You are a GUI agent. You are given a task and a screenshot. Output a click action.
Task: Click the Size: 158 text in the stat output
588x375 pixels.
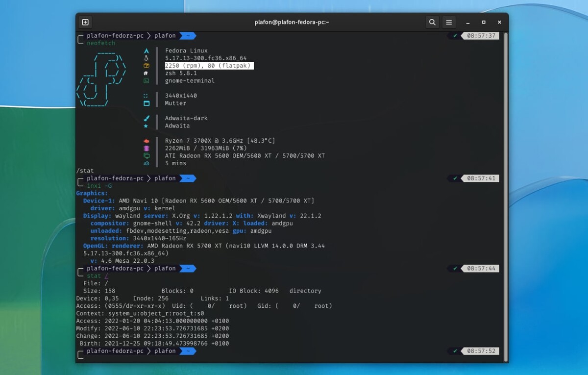pyautogui.click(x=99, y=291)
